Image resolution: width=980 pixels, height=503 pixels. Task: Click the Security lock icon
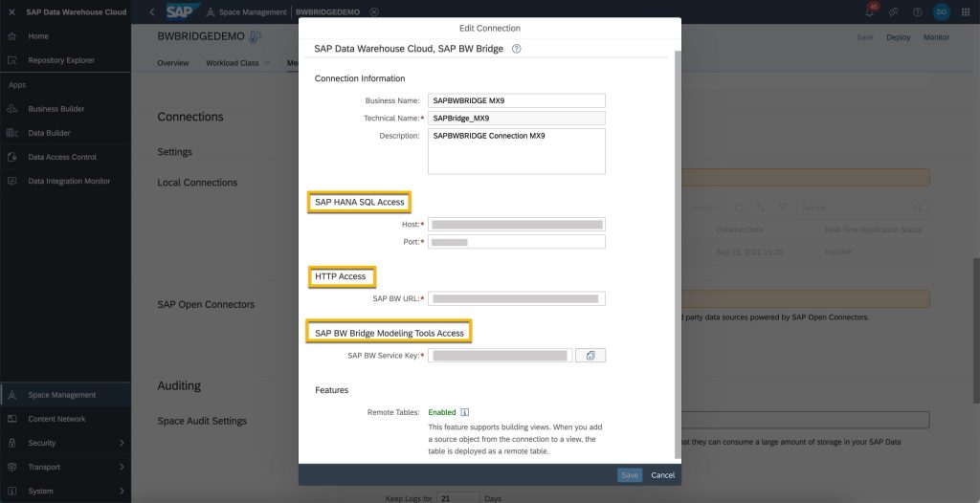tap(11, 443)
